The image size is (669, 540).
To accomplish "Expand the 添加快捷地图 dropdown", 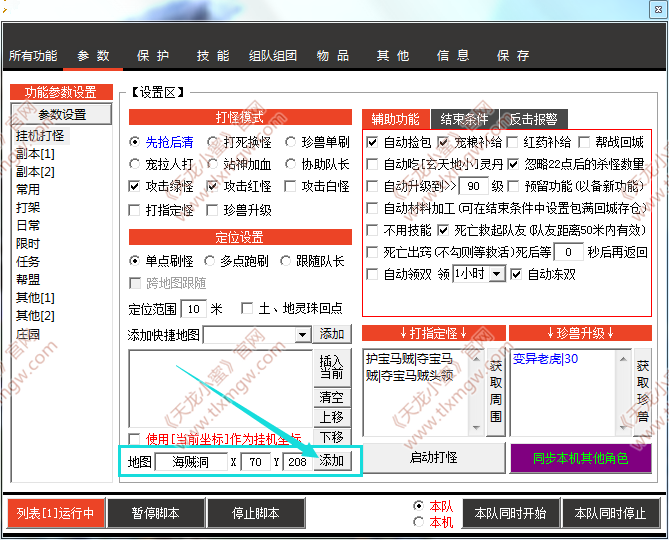I will pyautogui.click(x=303, y=335).
